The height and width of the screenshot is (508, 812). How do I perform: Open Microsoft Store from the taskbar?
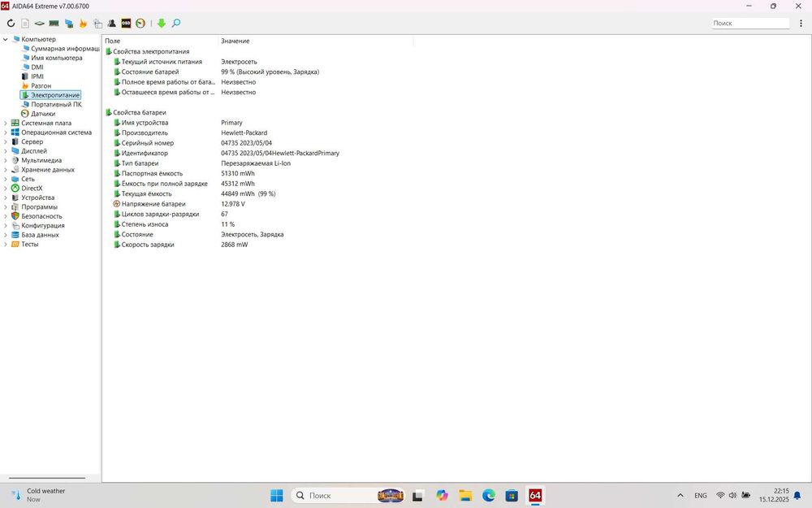(512, 496)
